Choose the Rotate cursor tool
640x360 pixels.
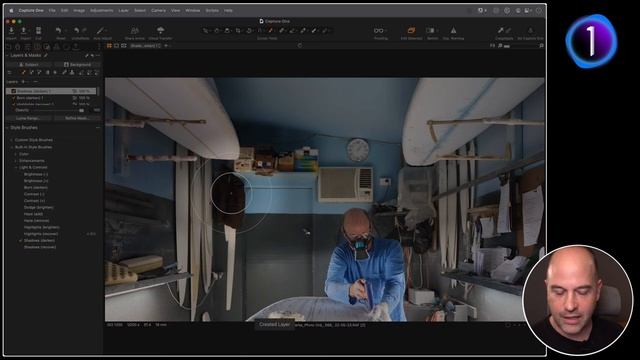click(249, 31)
